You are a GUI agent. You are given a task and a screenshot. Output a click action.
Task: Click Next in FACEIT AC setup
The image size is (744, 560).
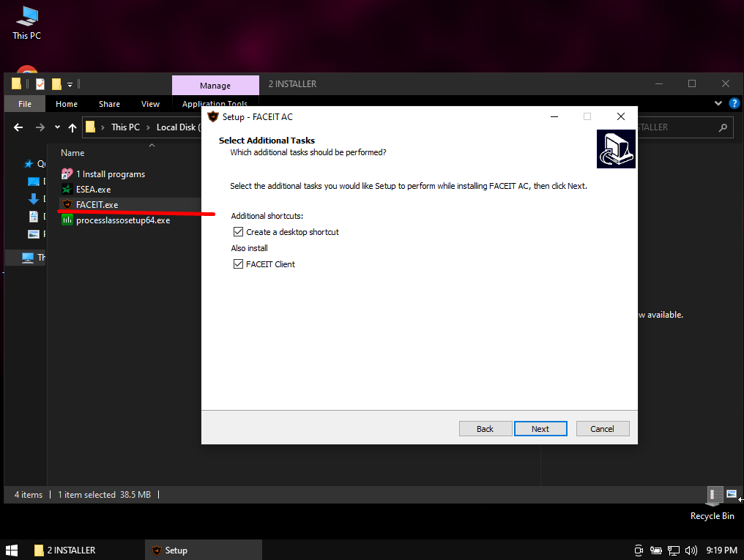540,429
